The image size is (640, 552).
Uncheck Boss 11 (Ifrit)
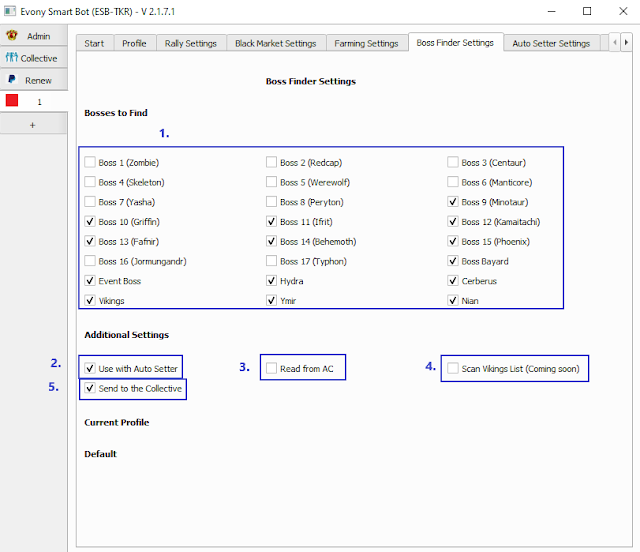point(271,221)
